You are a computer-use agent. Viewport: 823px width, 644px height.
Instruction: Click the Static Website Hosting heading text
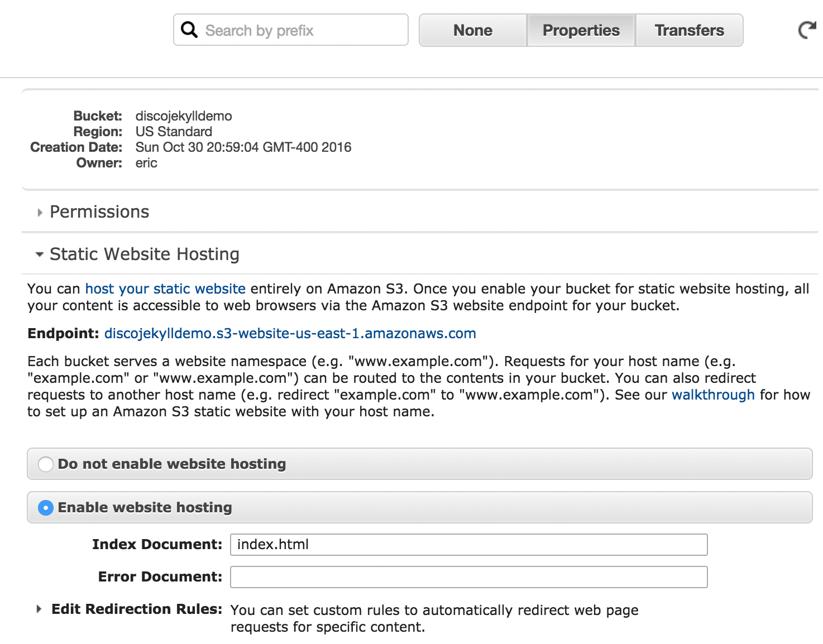[x=144, y=254]
